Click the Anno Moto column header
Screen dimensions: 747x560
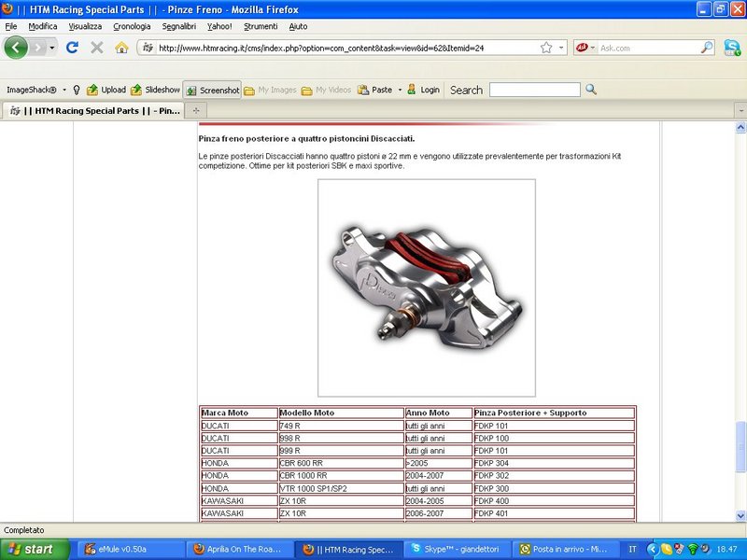[439, 413]
